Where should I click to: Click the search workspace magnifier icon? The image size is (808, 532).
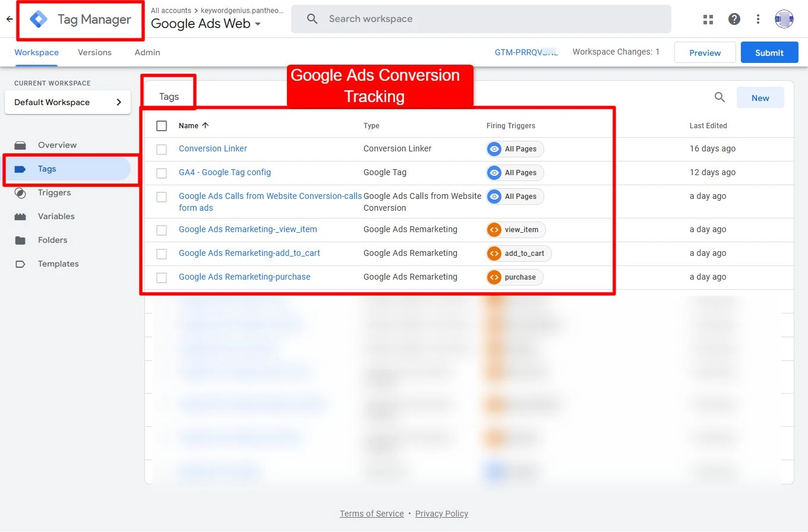pyautogui.click(x=313, y=19)
